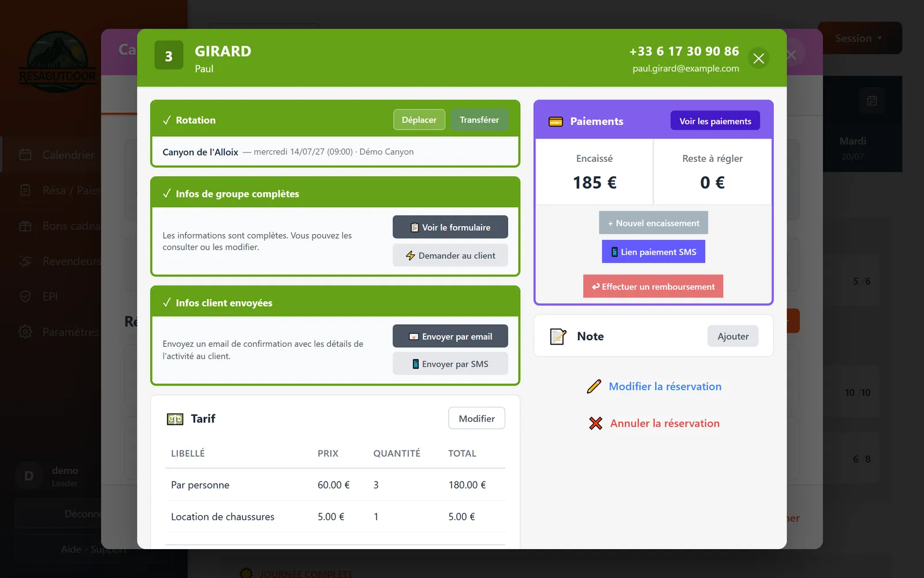Click the Bons cadeaux gift icon in sidebar
924x578 pixels.
25,226
